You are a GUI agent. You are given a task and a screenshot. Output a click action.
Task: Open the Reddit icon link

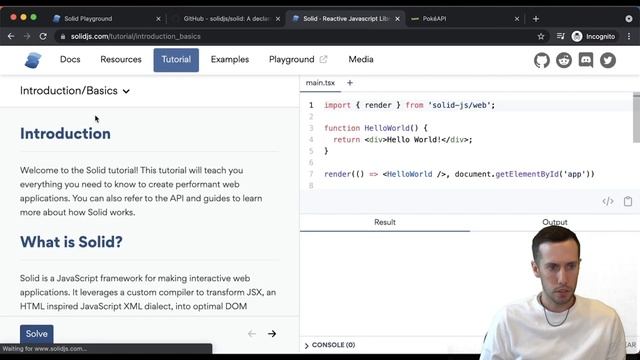pos(564,60)
